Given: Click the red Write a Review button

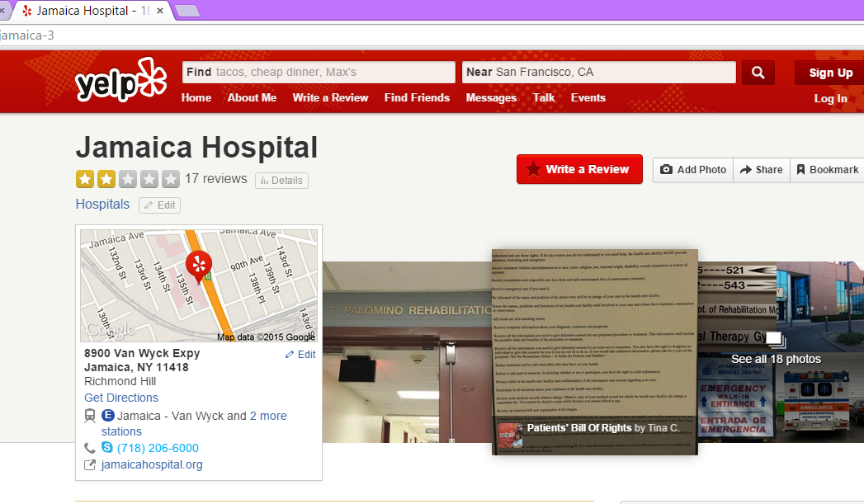Looking at the screenshot, I should click(579, 169).
